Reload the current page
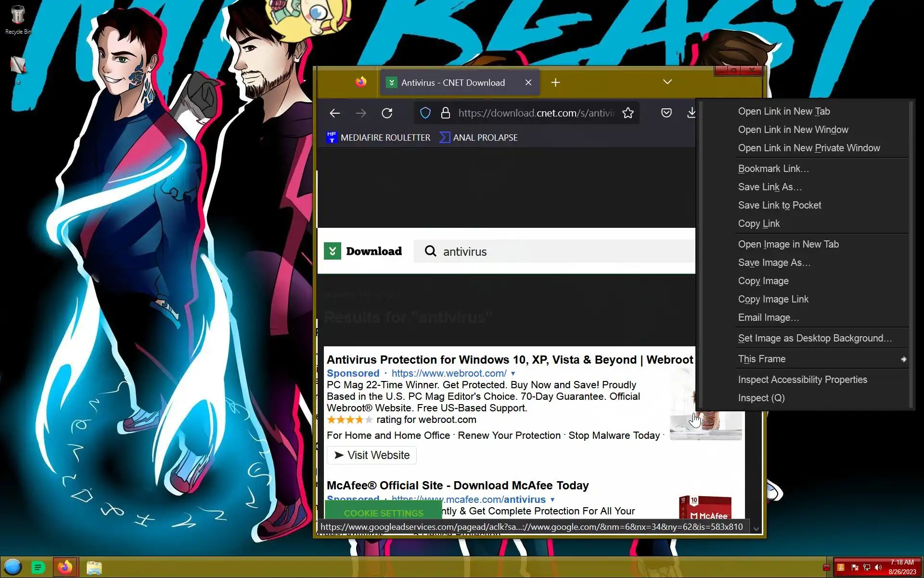The image size is (924, 578). tap(387, 113)
